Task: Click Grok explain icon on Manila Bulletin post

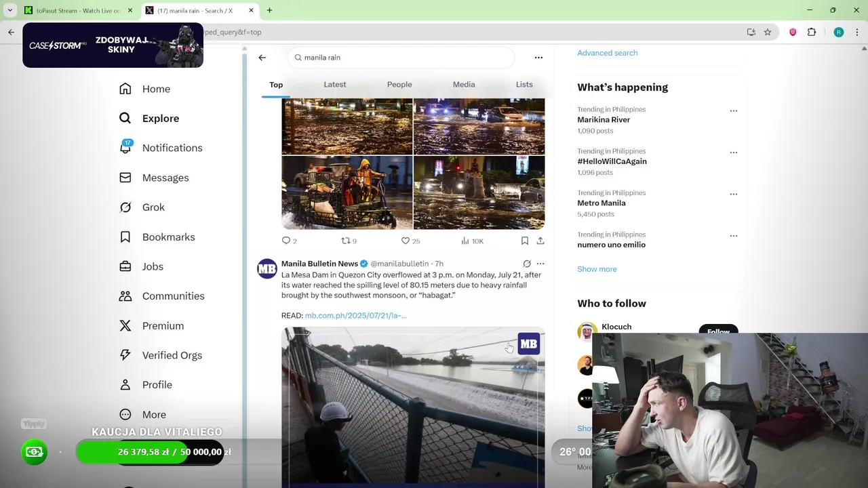Action: tap(527, 264)
